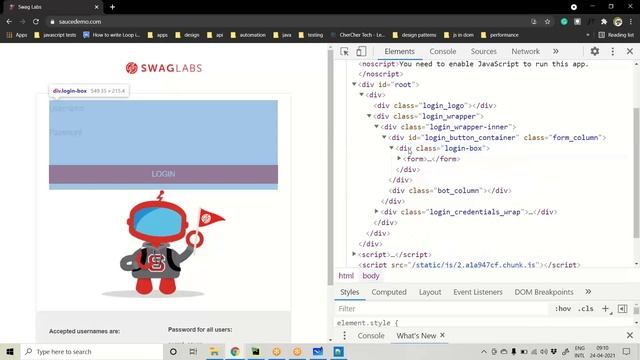Open File Explorer from the taskbar
The image size is (640, 360).
click(214, 351)
